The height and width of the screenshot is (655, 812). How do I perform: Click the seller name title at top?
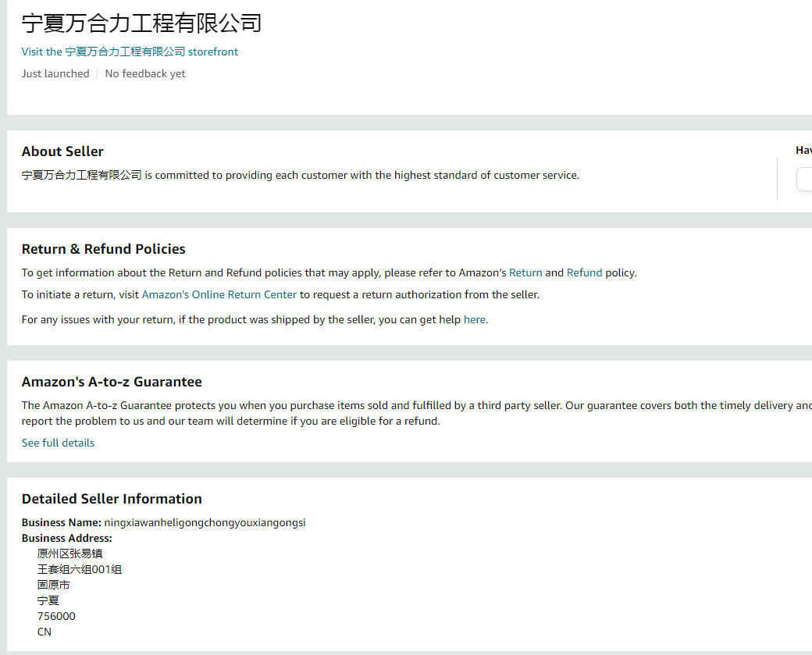(x=141, y=23)
